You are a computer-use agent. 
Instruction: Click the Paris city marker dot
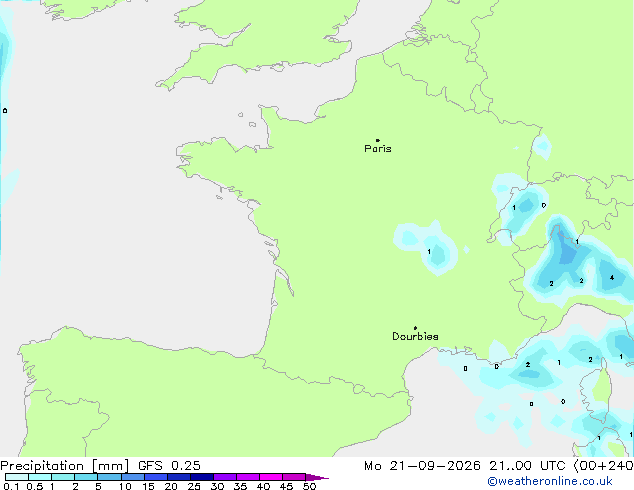click(x=378, y=140)
